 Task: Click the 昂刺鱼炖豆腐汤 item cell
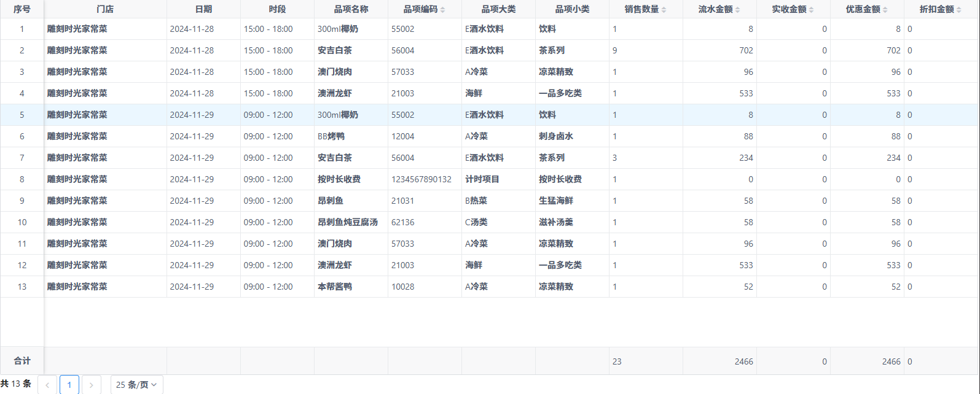347,222
